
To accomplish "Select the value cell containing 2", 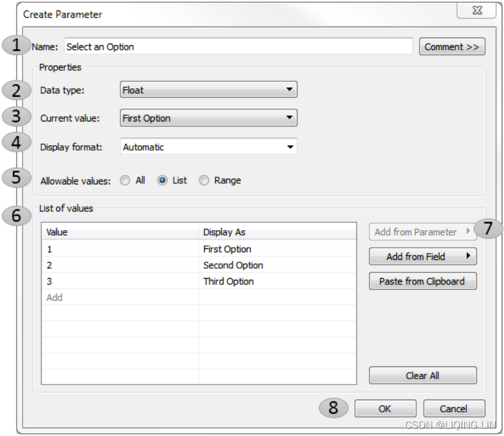I will pos(120,265).
